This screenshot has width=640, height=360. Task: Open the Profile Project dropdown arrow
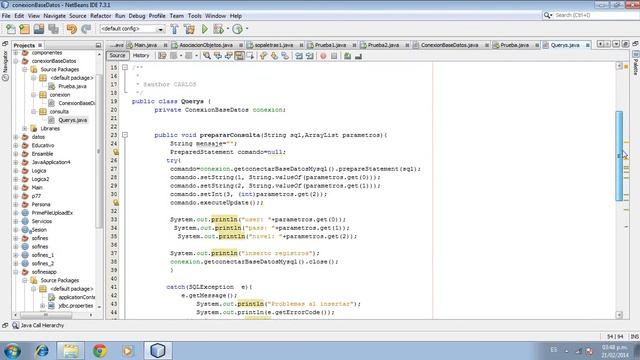(247, 29)
